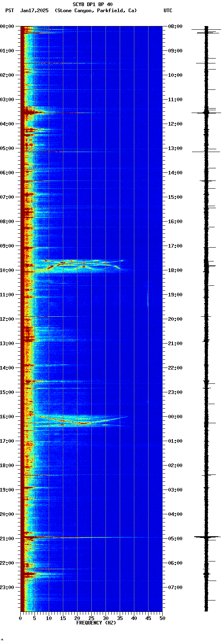Click the 25 Hz frequency tick label

pos(91,618)
